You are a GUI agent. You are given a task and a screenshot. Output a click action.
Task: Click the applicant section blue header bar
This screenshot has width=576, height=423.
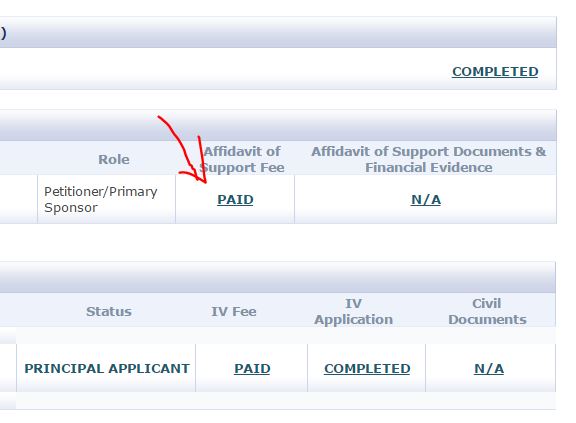278,277
